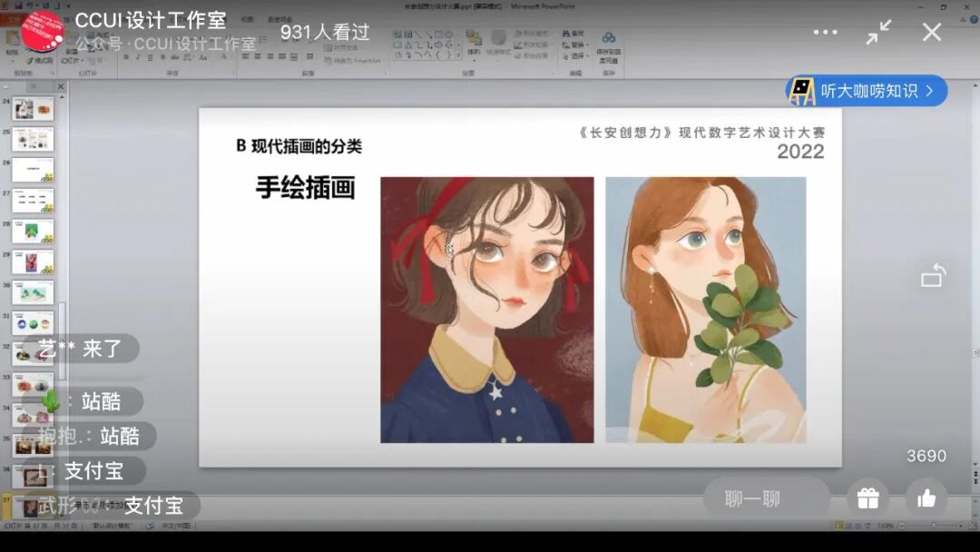Toggle bold formatting with the B icon

tap(127, 56)
